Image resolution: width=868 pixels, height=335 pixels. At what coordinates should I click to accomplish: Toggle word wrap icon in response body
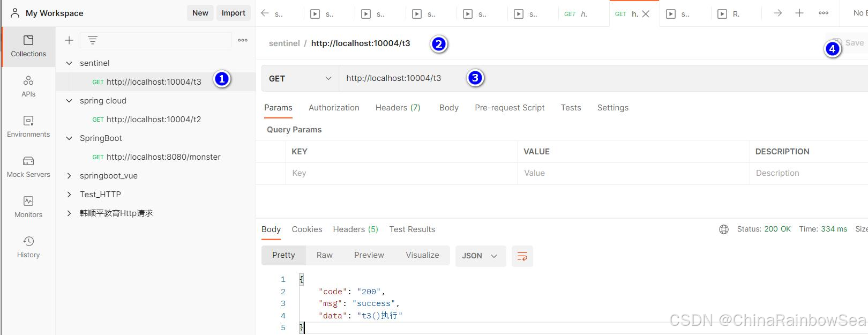[522, 256]
